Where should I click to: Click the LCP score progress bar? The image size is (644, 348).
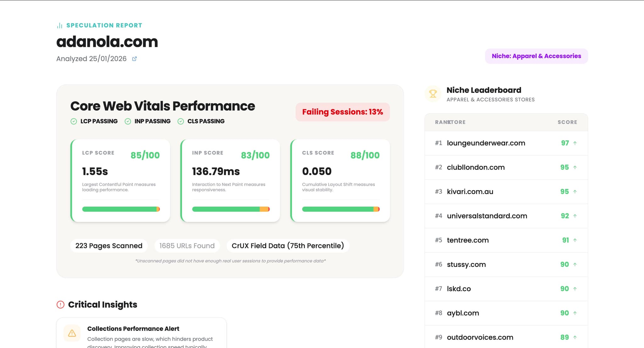tap(121, 209)
